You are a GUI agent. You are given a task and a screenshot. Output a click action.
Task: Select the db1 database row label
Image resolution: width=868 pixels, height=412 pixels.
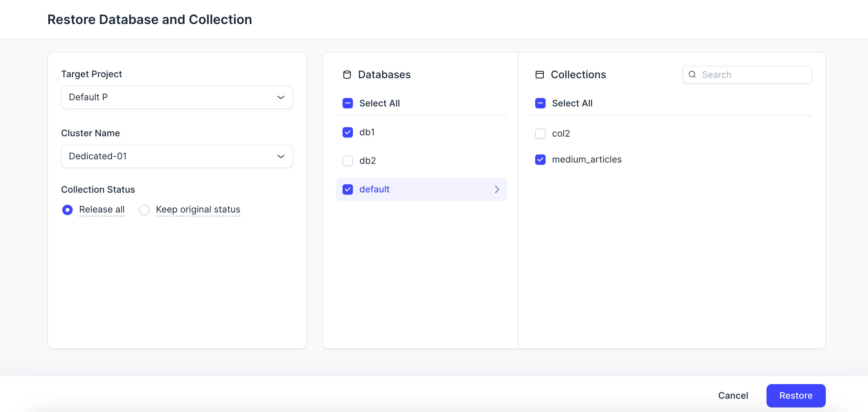[x=367, y=132]
